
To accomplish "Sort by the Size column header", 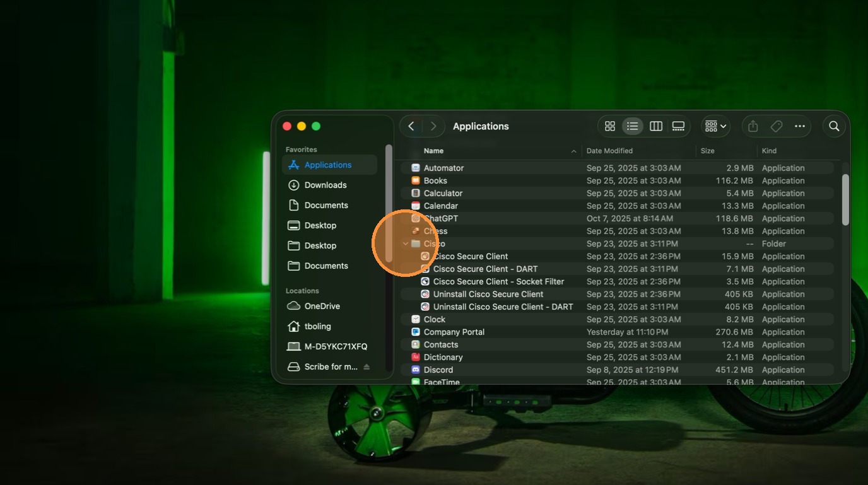I will 708,151.
